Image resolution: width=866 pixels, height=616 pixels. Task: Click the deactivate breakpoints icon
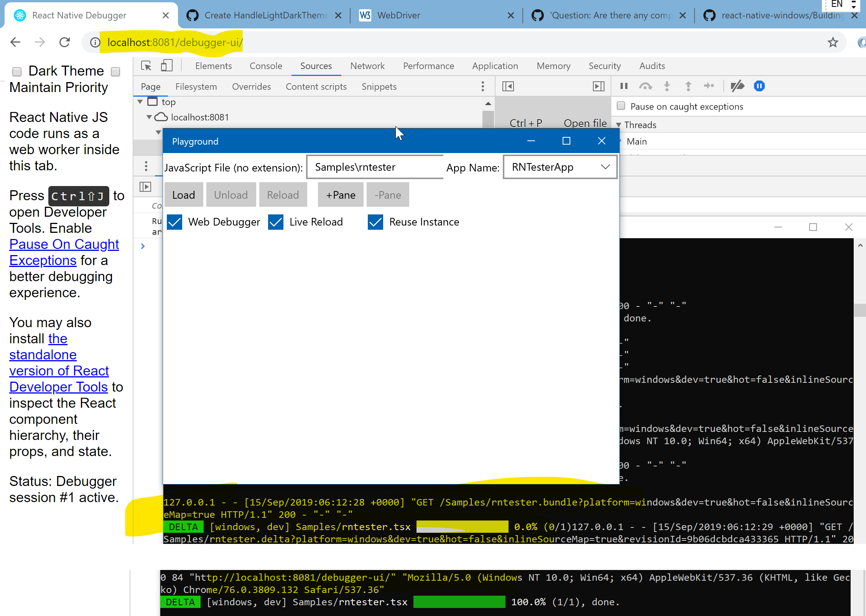[737, 86]
